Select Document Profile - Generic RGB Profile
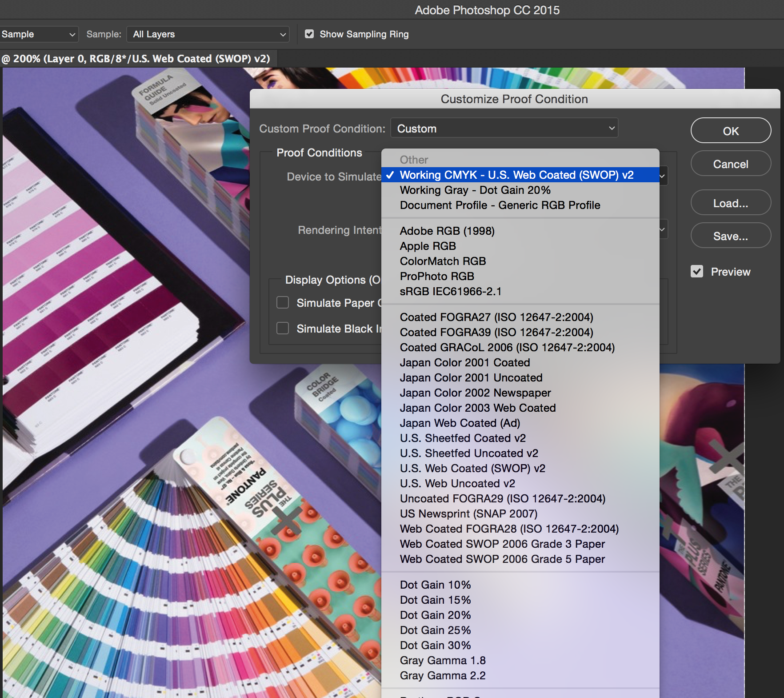784x698 pixels. [500, 205]
